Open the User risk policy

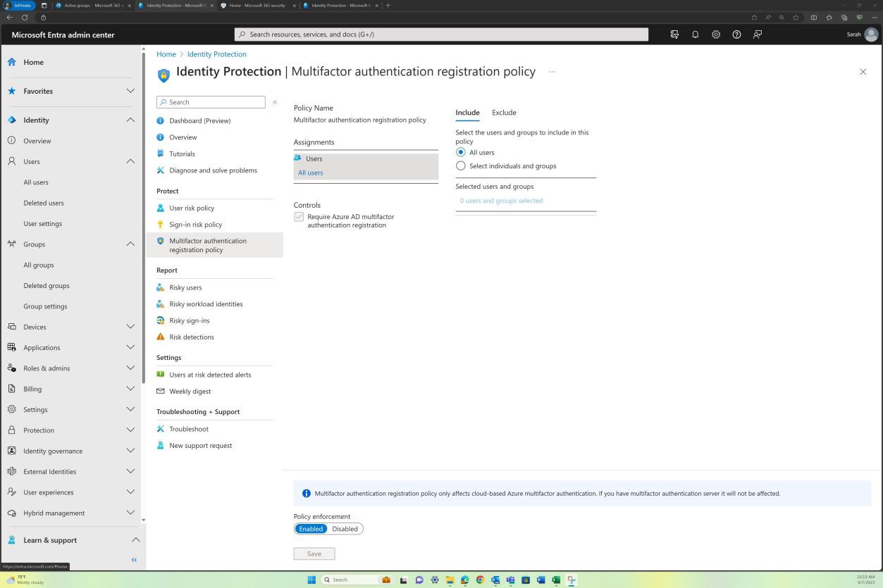tap(191, 208)
